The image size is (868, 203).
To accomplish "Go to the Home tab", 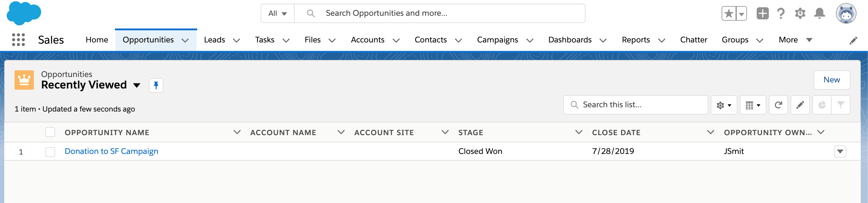I will [x=97, y=40].
